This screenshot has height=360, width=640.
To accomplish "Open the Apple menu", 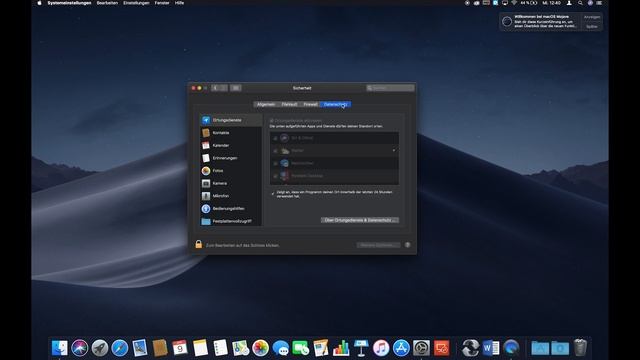I will click(40, 3).
